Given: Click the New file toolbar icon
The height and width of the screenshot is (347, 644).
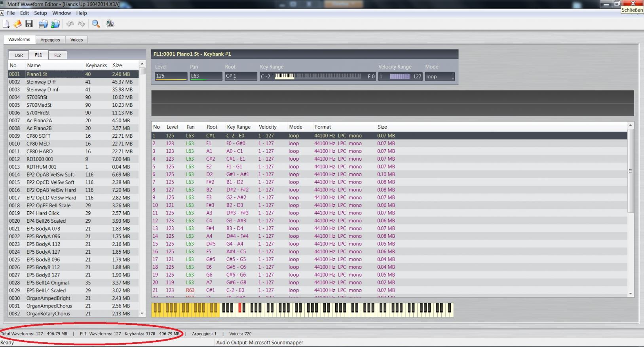Looking at the screenshot, I should pyautogui.click(x=6, y=24).
